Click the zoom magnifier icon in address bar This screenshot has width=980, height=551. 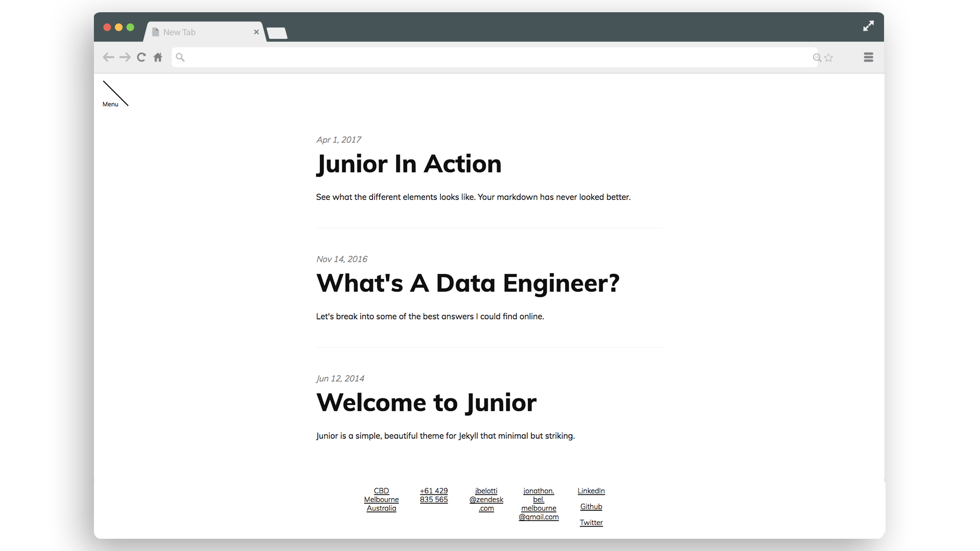coord(817,58)
